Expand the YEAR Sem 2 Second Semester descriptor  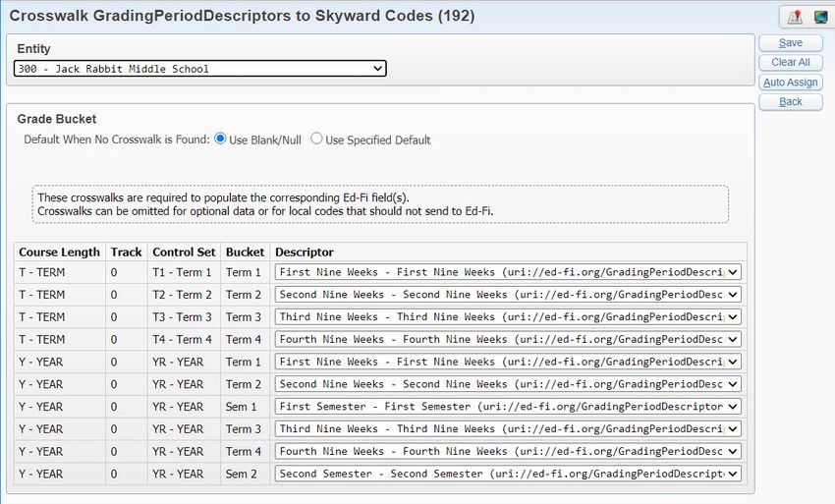508,474
